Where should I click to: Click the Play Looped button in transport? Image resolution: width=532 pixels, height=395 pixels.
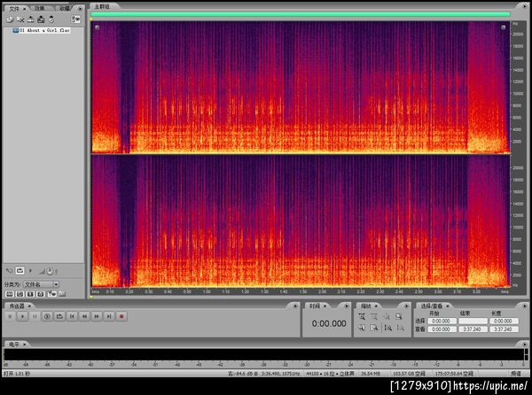(59, 316)
